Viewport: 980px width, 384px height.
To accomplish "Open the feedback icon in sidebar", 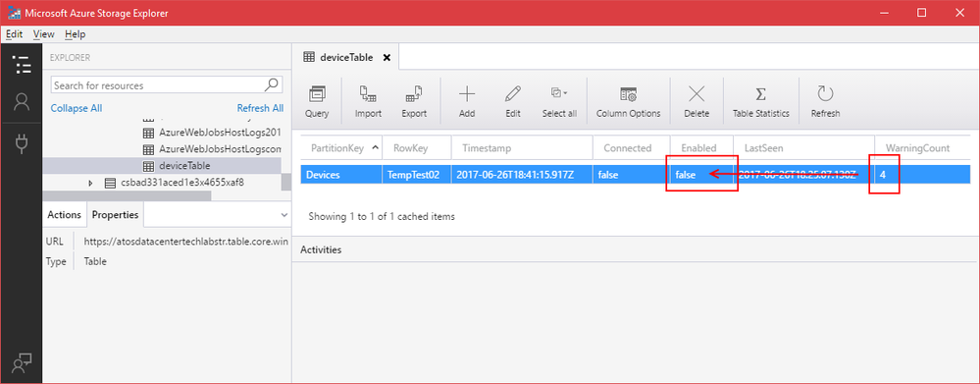I will 22,362.
